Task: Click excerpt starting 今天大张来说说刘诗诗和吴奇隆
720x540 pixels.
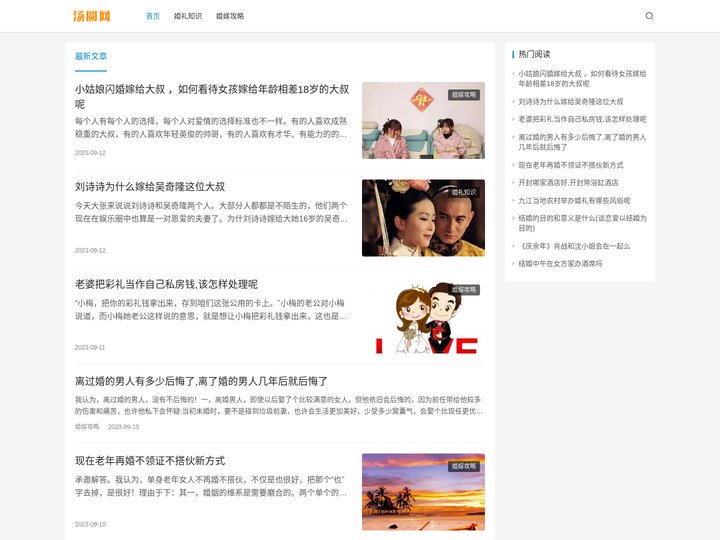Action: point(211,212)
